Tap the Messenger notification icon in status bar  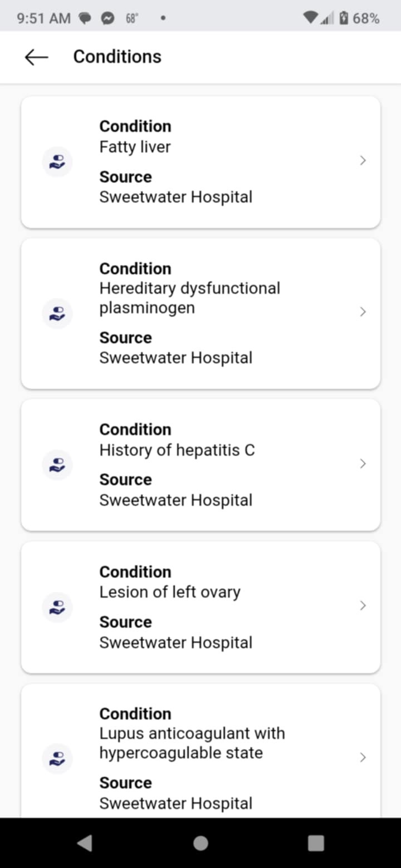107,18
